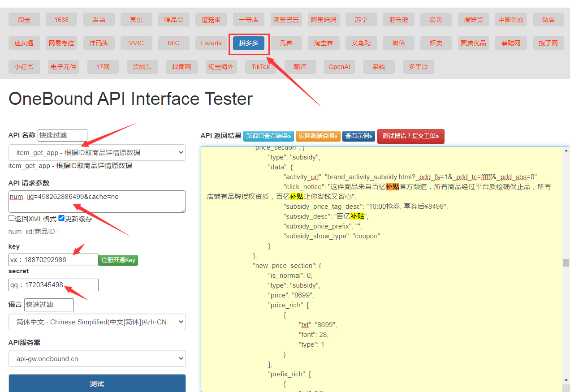
Task: Click the 注册开通Key button
Action: pos(118,260)
